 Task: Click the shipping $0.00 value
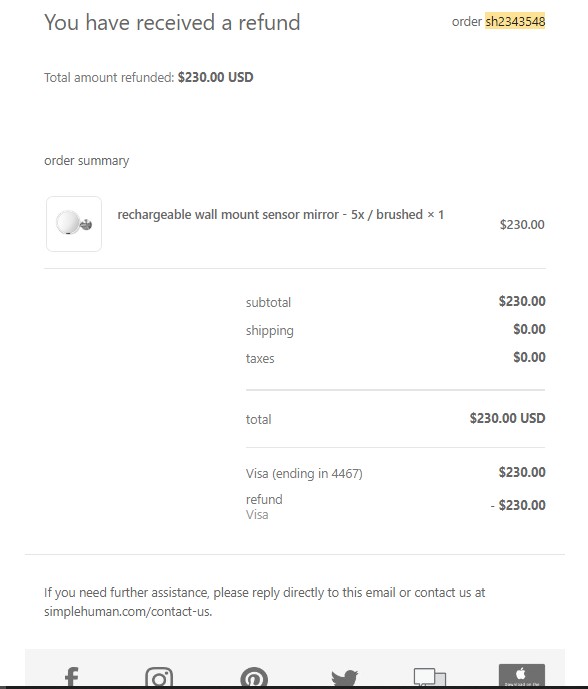(530, 329)
